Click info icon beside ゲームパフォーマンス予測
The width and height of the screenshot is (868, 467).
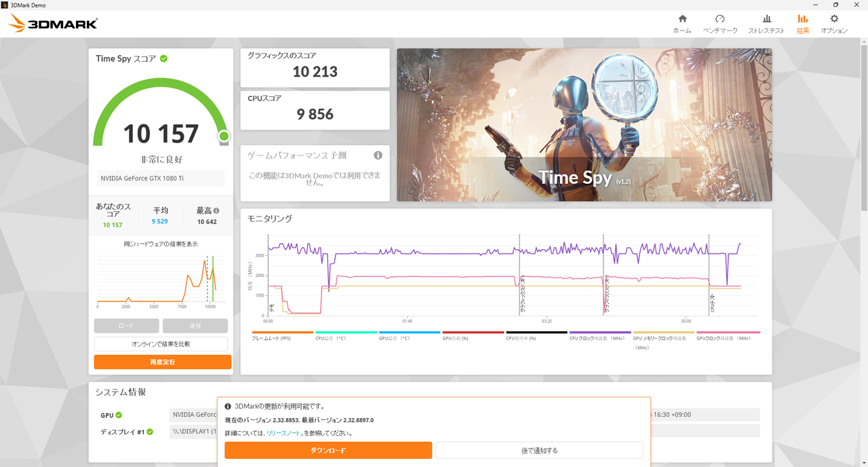tap(378, 155)
